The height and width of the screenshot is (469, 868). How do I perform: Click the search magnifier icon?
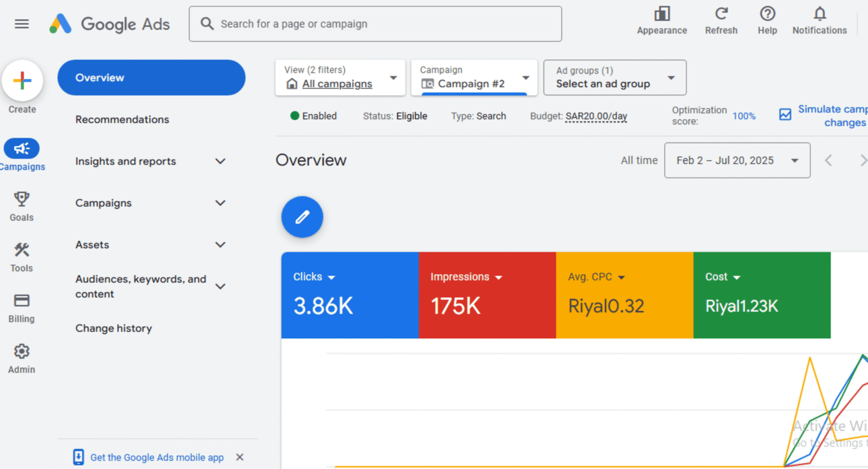click(x=207, y=24)
